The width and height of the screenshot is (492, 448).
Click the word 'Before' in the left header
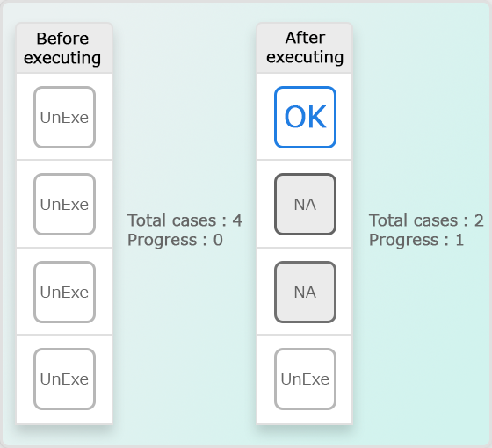click(62, 39)
